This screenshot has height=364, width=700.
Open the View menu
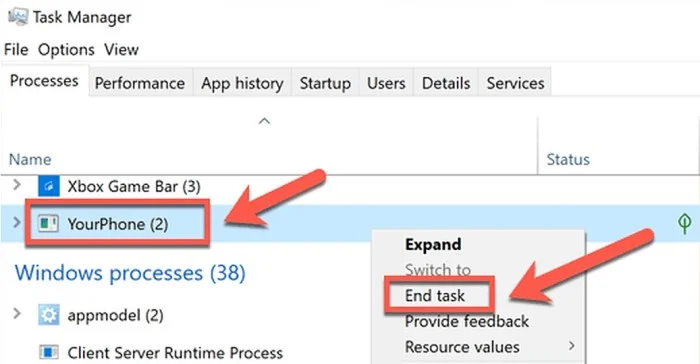coord(121,50)
